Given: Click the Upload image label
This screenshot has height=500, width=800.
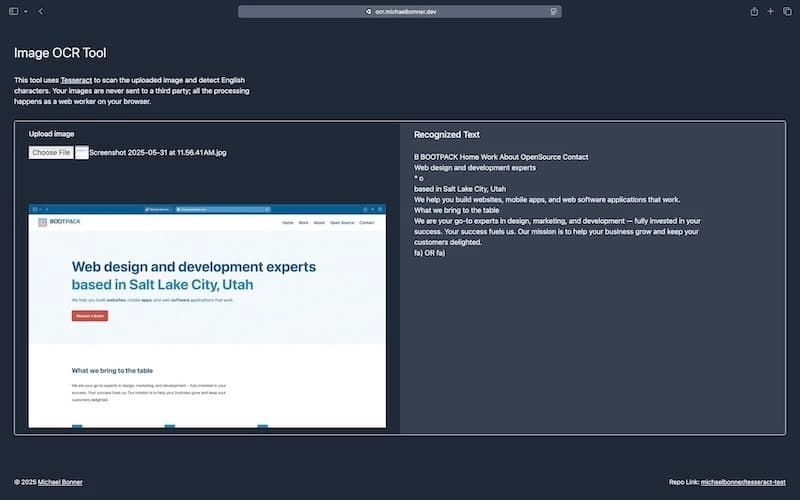Looking at the screenshot, I should pyautogui.click(x=51, y=133).
